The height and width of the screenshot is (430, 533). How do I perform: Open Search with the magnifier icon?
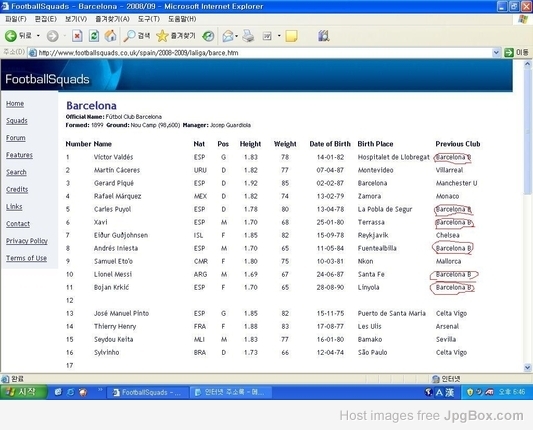tap(137, 36)
